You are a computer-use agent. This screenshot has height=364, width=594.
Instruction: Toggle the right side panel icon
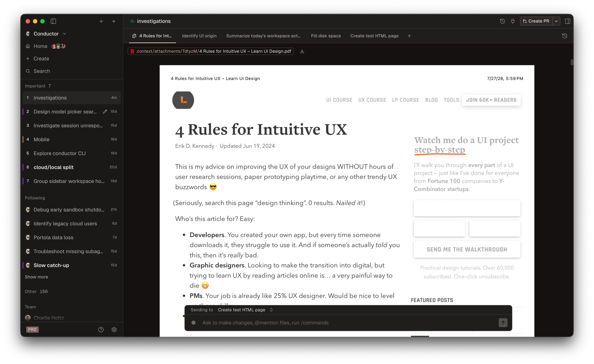pos(568,21)
